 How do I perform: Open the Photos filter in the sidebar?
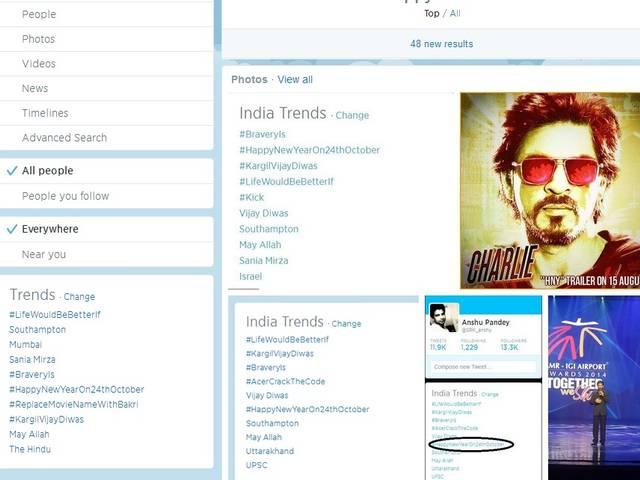(107, 39)
